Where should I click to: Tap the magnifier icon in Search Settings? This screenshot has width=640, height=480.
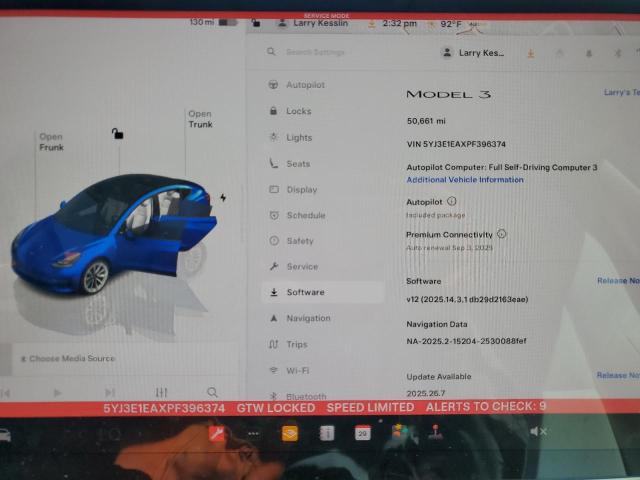coord(271,51)
